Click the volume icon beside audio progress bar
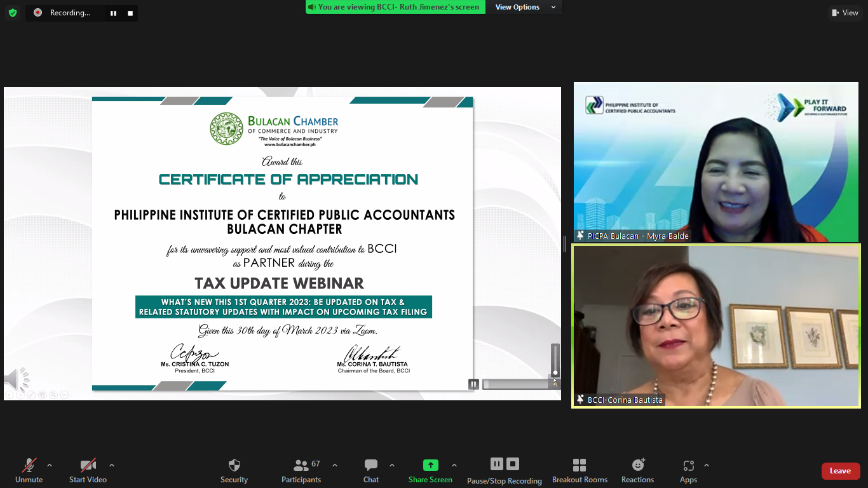 coord(555,383)
